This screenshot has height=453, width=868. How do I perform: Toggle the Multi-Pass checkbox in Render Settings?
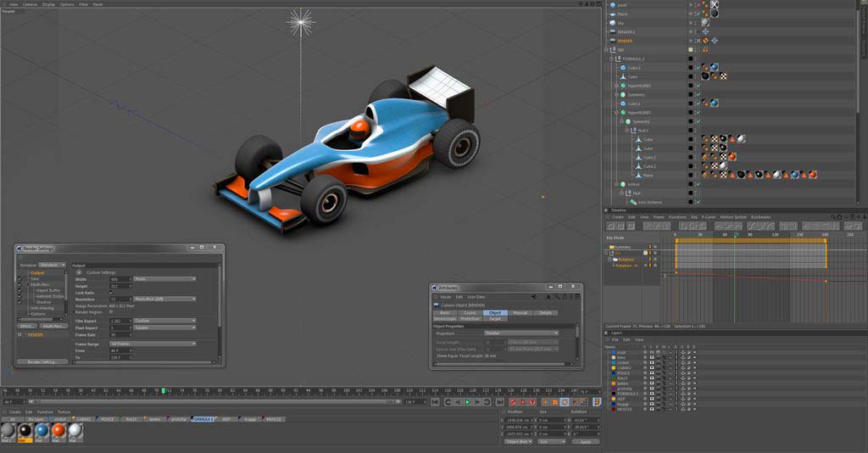20,284
